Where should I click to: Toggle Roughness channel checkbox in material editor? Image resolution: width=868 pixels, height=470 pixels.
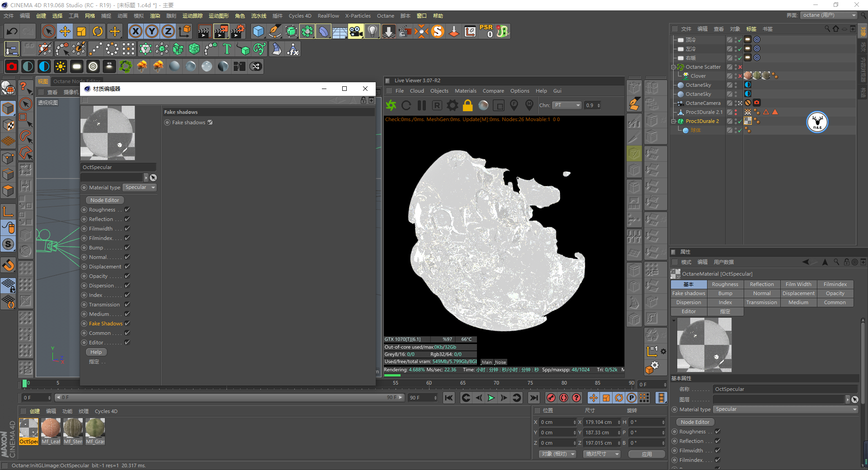point(127,209)
